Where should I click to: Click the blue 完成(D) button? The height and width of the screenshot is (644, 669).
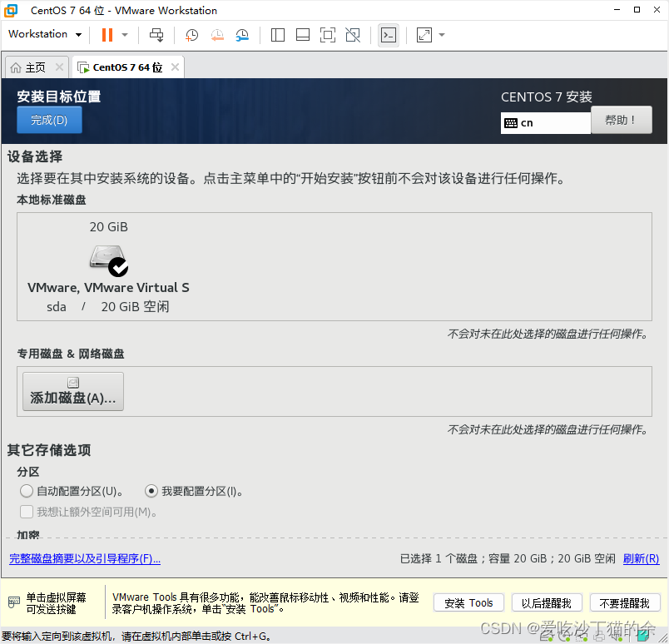[x=49, y=120]
